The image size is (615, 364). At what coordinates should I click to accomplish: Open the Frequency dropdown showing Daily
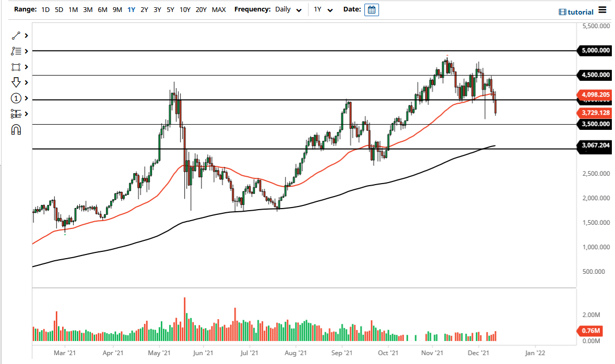point(288,9)
